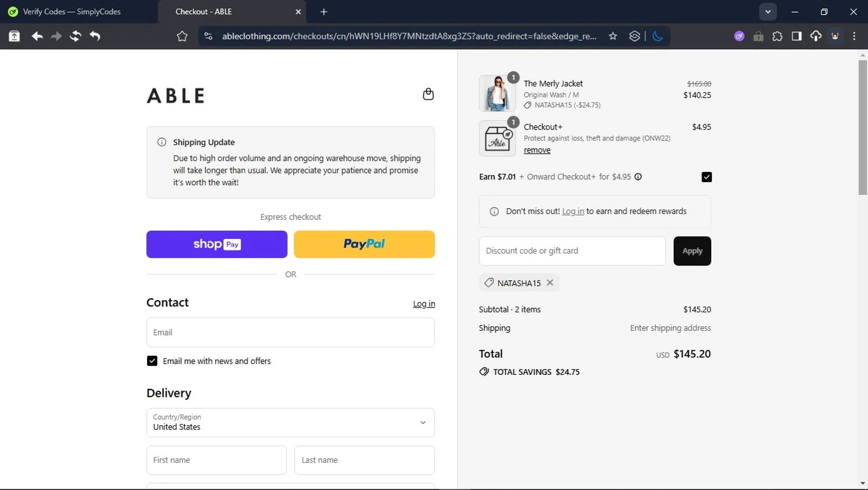
Task: Click the info icon beside Onward Checkout+ price
Action: tap(638, 177)
